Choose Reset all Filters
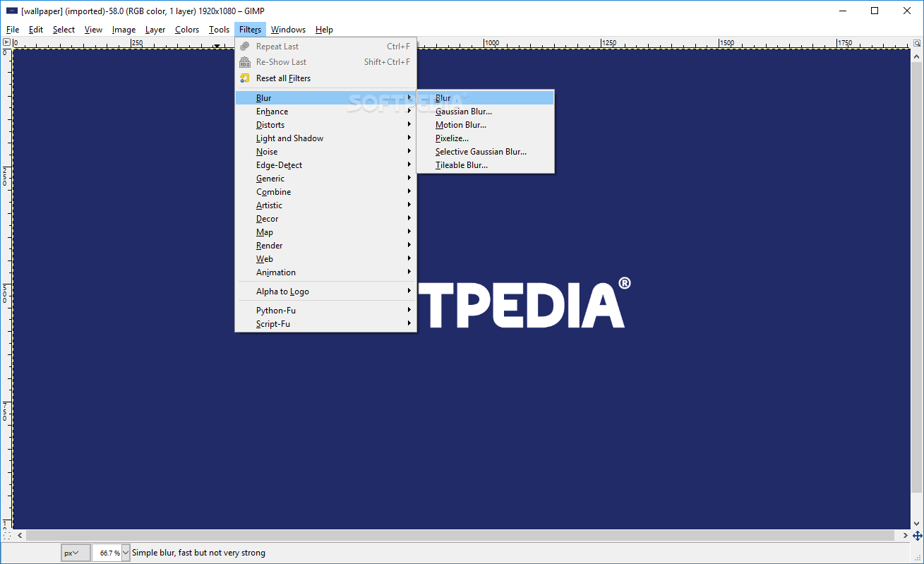 point(325,78)
